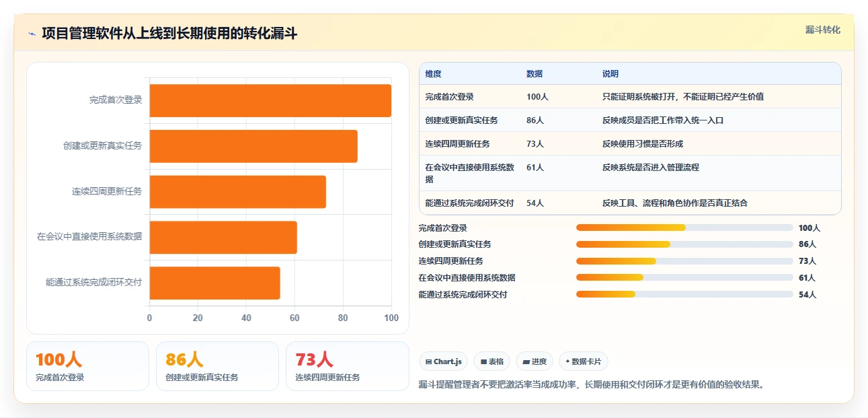This screenshot has width=868, height=418.
Task: Click the 60 tick on the chart x-axis
Action: coord(294,318)
